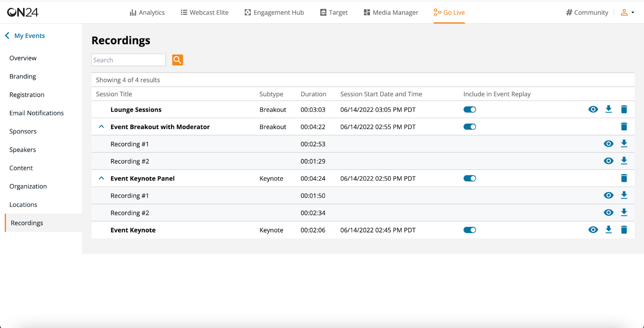
Task: Open the Content section
Action: pyautogui.click(x=21, y=168)
